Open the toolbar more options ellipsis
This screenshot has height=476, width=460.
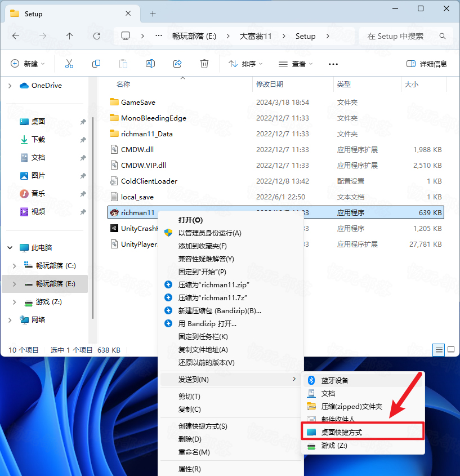pyautogui.click(x=333, y=64)
